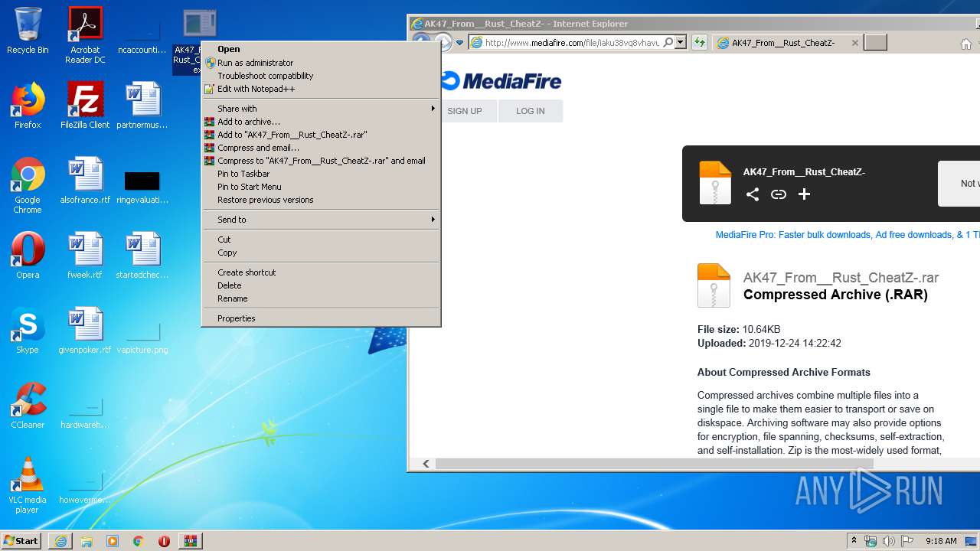Click Chrome icon in taskbar
The width and height of the screenshot is (980, 551).
pyautogui.click(x=139, y=541)
